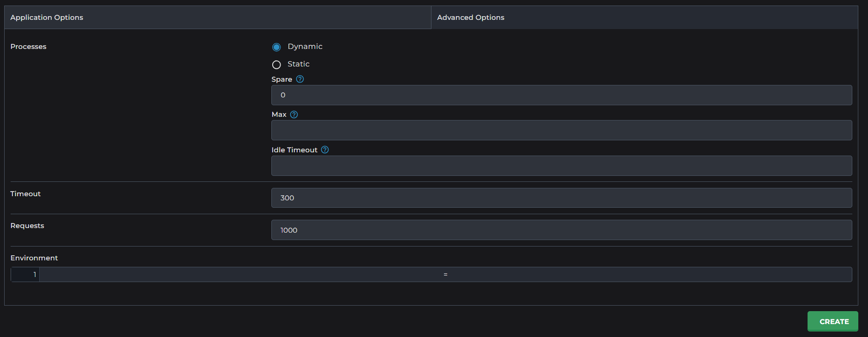Click the empty Idle Timeout field
Screen dimensions: 868x337
pos(561,166)
